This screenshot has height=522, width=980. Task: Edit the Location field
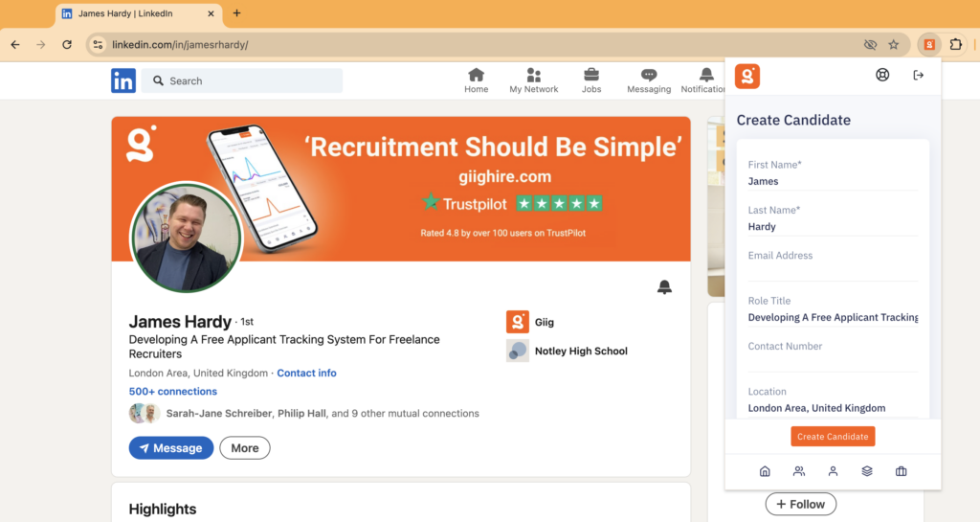833,408
